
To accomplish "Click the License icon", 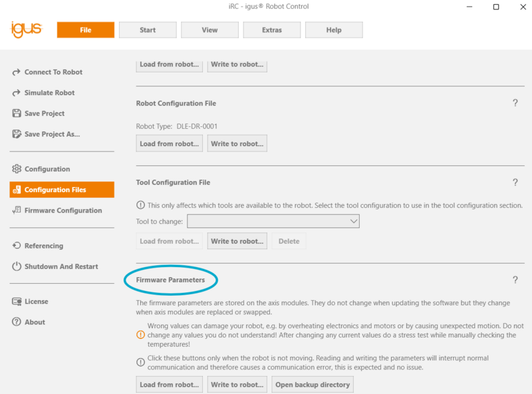I will coord(16,302).
